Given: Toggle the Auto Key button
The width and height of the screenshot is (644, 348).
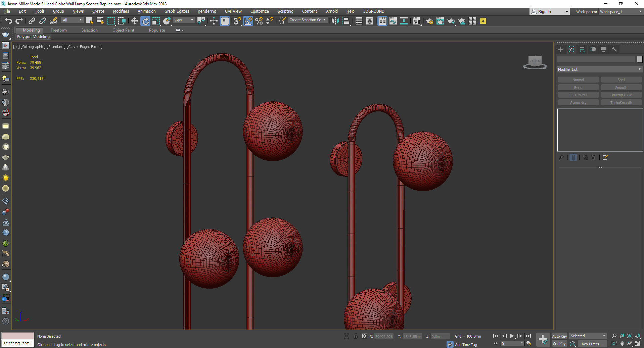Looking at the screenshot, I should pos(559,336).
